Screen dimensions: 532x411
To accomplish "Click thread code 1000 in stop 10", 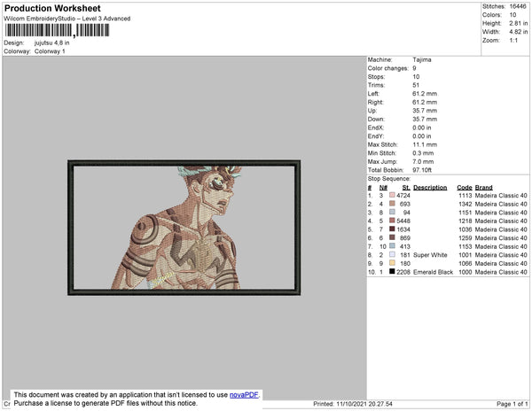I will (x=465, y=272).
